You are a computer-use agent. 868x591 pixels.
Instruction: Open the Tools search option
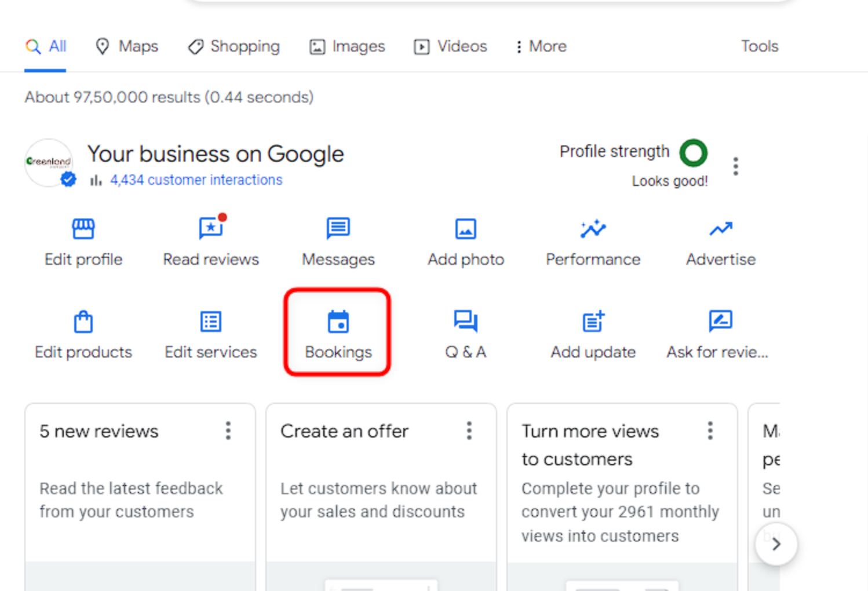click(760, 46)
